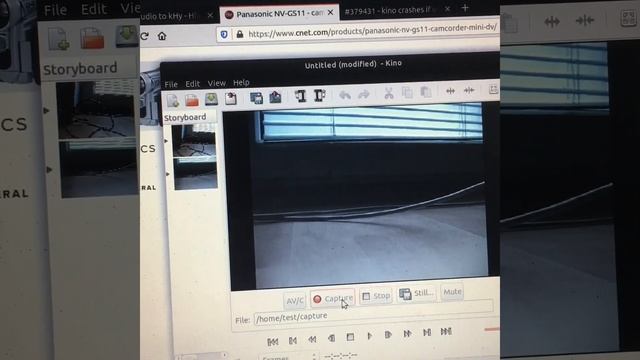Click the Still... button
640x360 pixels.
tap(417, 293)
